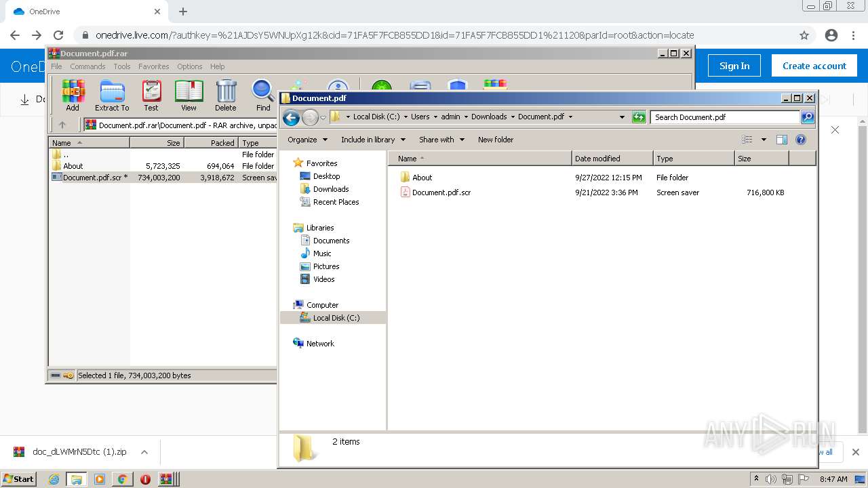Click the Explorer search magnifier button
This screenshot has width=868, height=488.
coord(808,117)
